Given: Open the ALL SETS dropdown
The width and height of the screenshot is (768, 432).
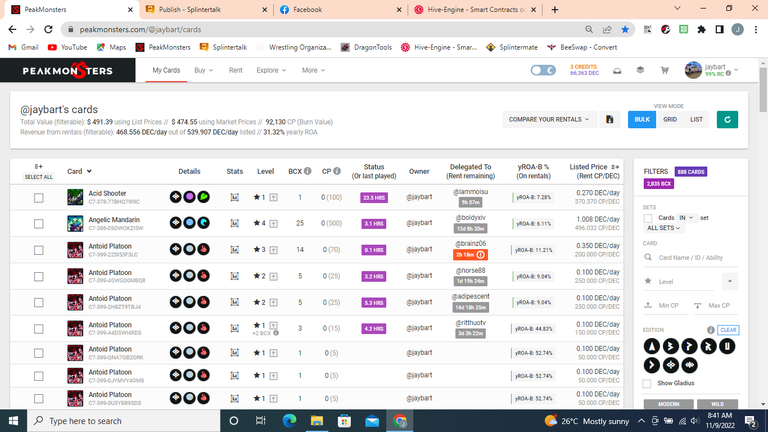Looking at the screenshot, I should pos(663,228).
